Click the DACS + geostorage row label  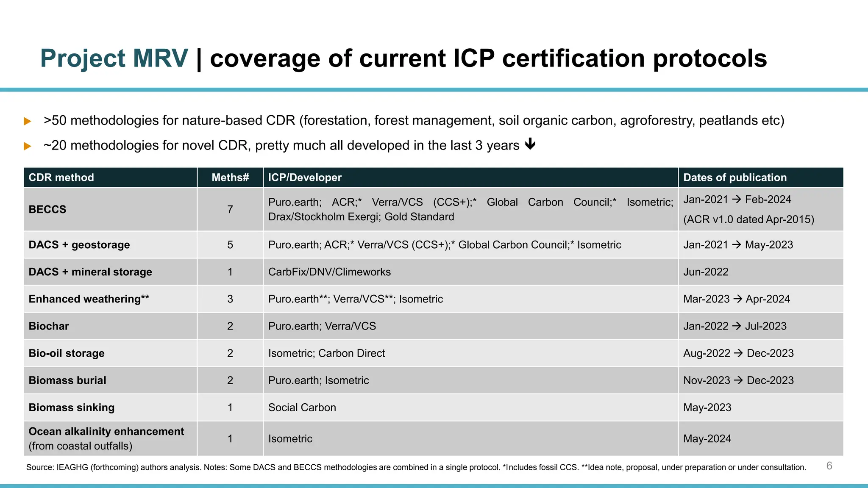point(79,245)
